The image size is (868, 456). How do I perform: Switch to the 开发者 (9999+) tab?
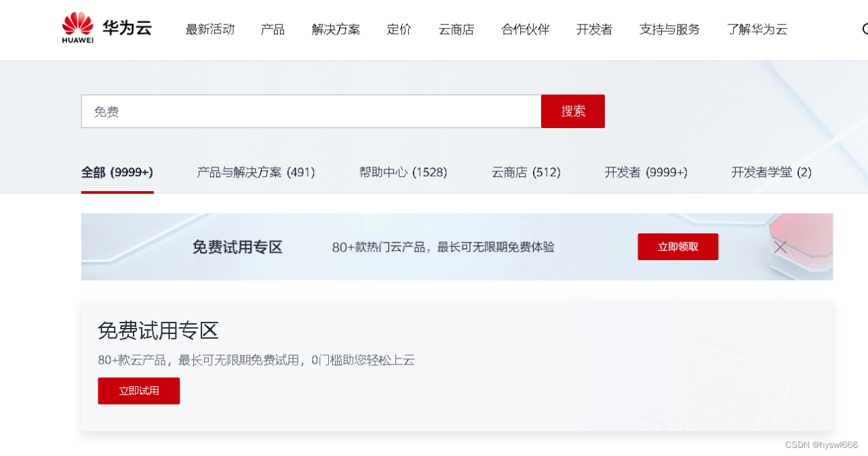[646, 173]
